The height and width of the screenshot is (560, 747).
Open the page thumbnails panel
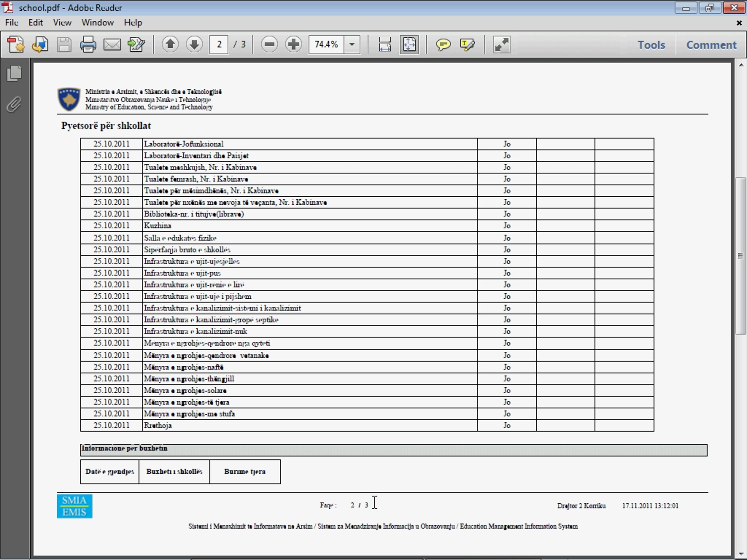(14, 73)
